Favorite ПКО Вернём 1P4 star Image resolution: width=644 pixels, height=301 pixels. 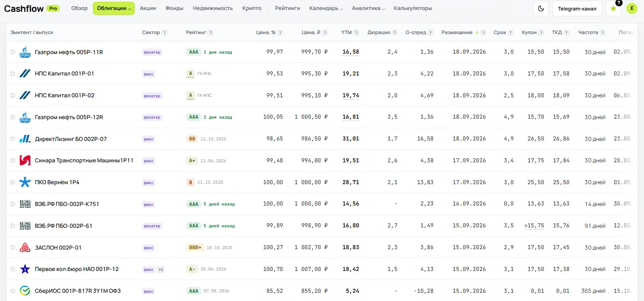click(13, 182)
